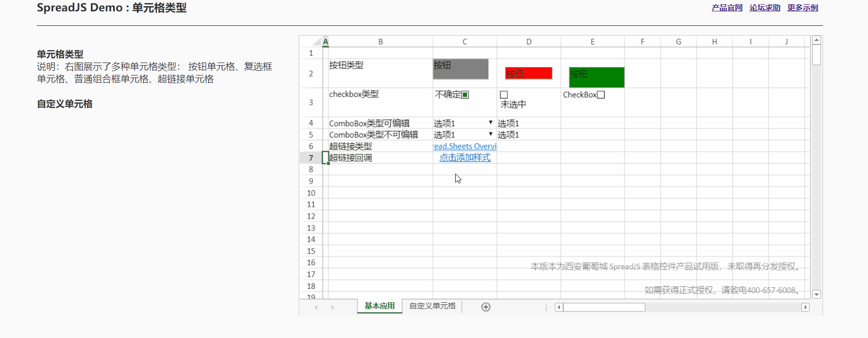The height and width of the screenshot is (338, 868).
Task: Open non-editable ComboBox dropdown in row 5
Action: 491,134
